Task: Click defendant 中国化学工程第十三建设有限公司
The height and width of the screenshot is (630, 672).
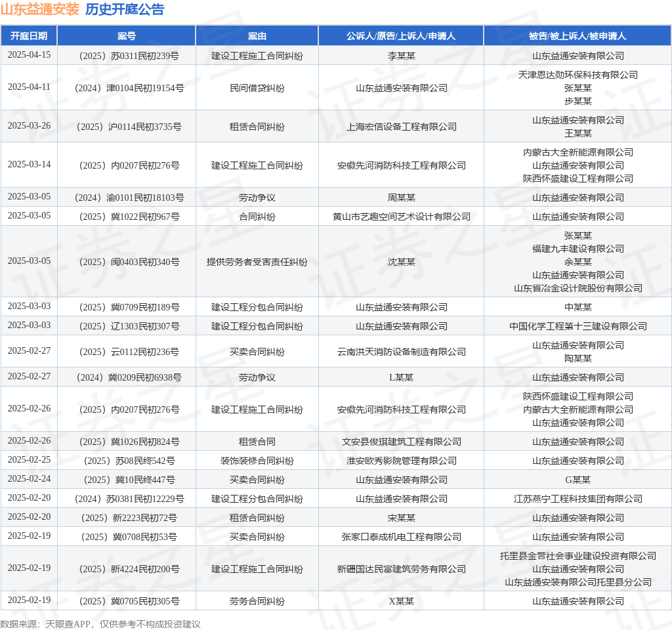Action: [577, 326]
